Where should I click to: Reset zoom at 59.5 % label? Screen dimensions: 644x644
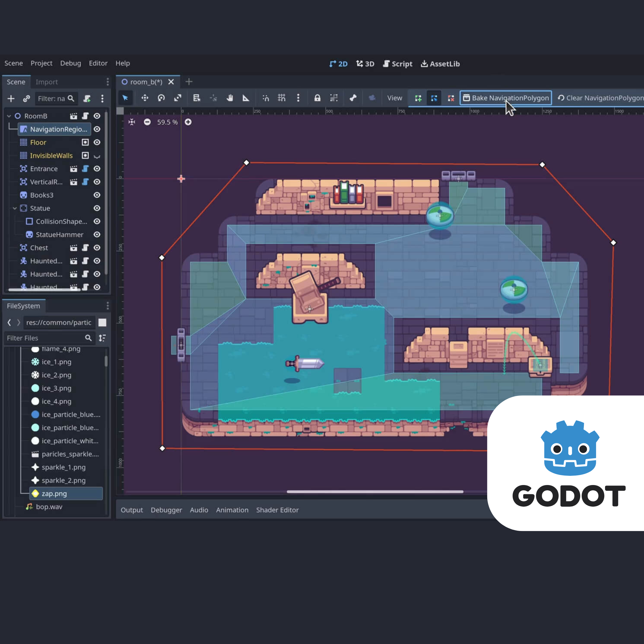click(x=167, y=122)
